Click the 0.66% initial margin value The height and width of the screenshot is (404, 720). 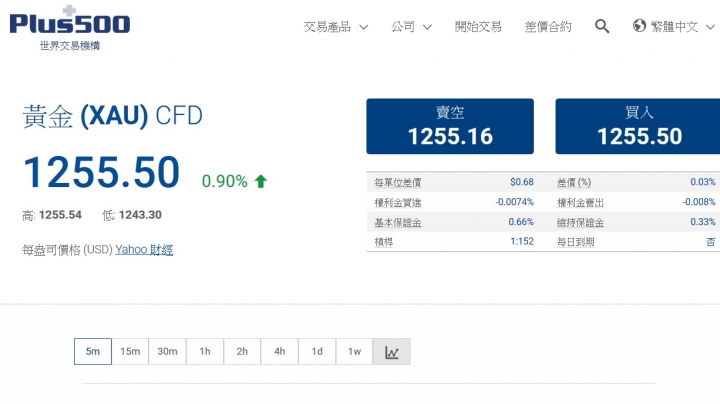(x=521, y=222)
